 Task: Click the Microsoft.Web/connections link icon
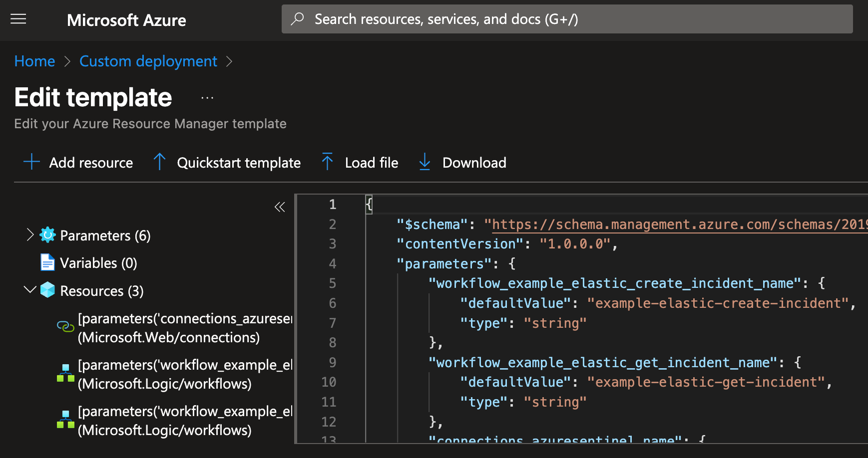65,327
